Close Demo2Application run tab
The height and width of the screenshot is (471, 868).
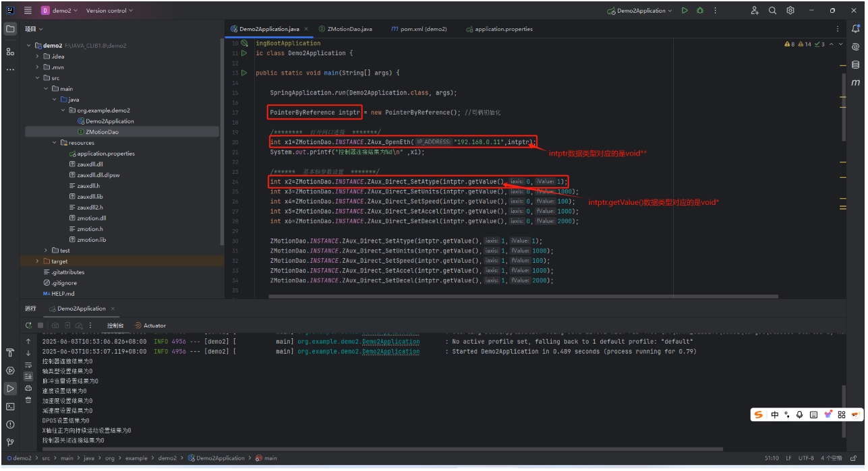[113, 309]
